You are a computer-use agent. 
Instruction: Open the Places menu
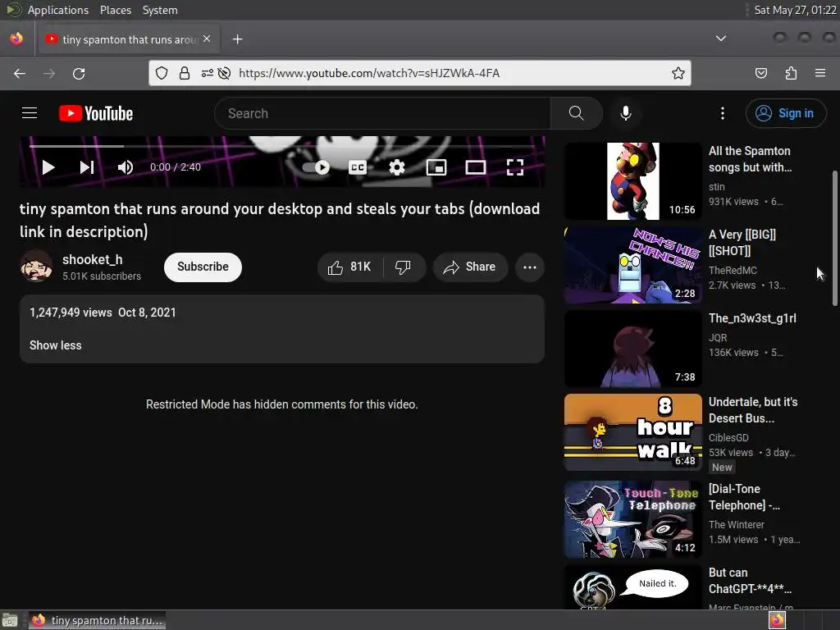click(x=116, y=10)
